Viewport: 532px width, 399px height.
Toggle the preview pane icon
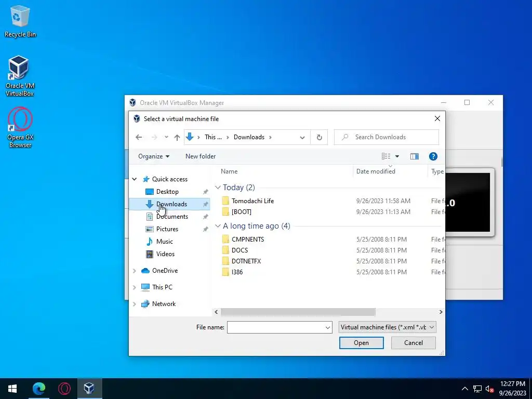coord(414,156)
